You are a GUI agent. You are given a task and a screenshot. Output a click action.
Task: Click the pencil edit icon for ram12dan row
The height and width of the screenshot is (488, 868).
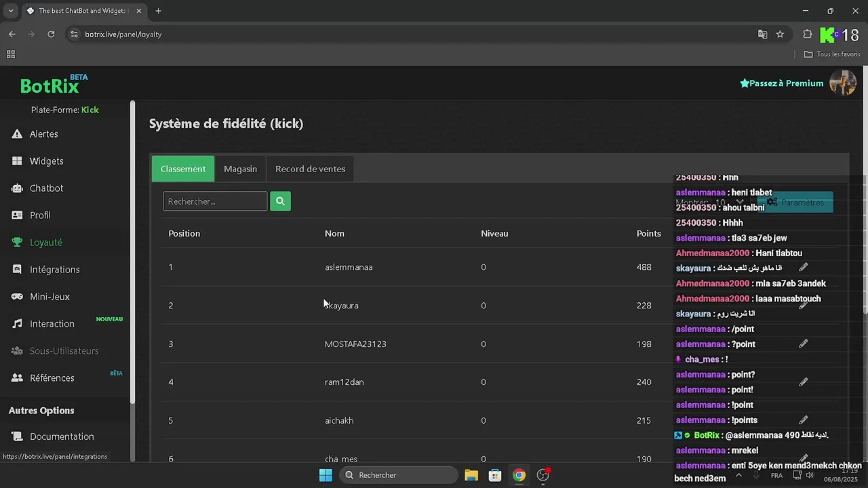(803, 382)
